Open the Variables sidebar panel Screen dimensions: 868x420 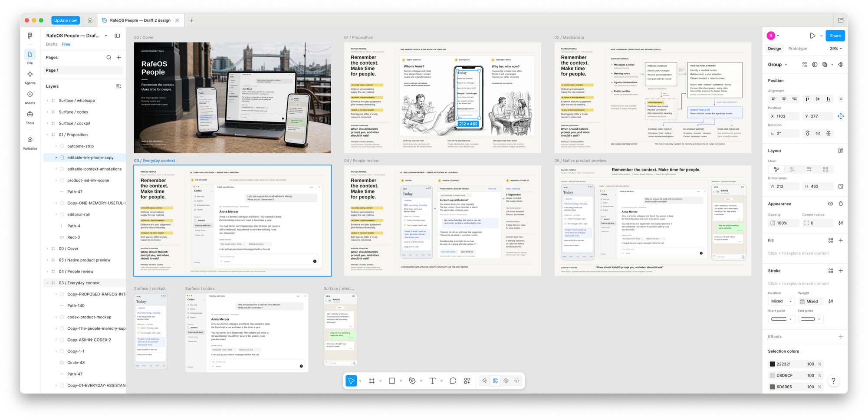coord(30,143)
